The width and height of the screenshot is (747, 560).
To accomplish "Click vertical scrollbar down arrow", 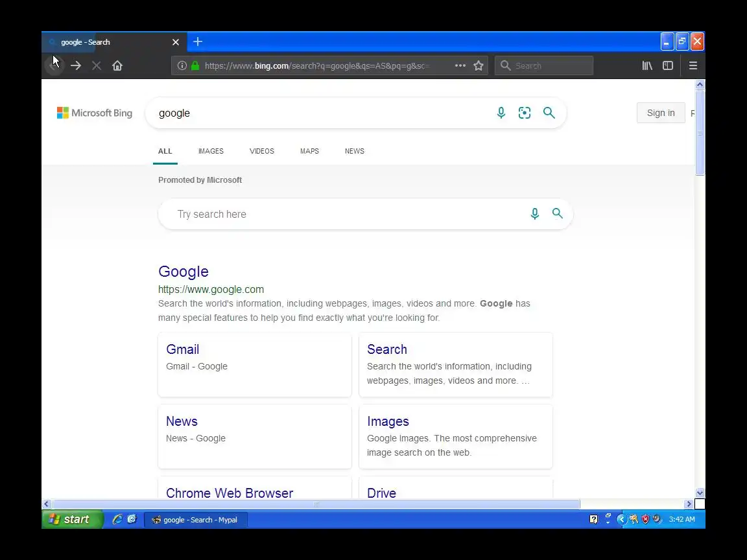I will tap(700, 493).
